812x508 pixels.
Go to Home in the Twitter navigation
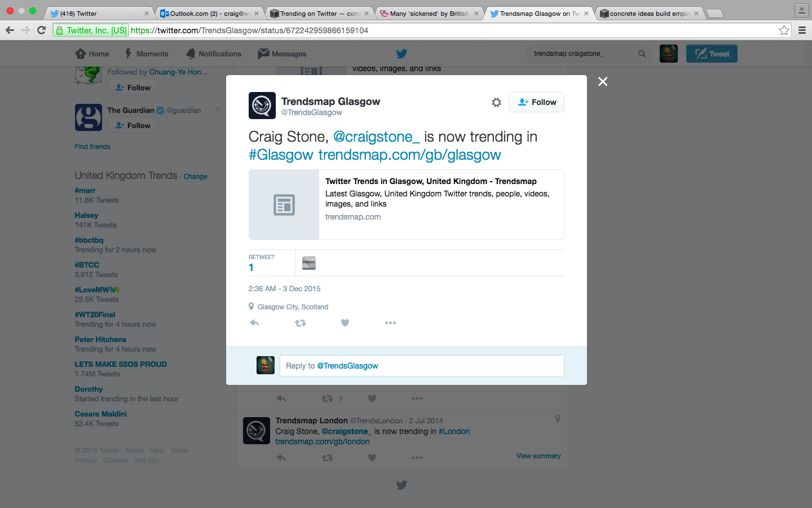92,54
